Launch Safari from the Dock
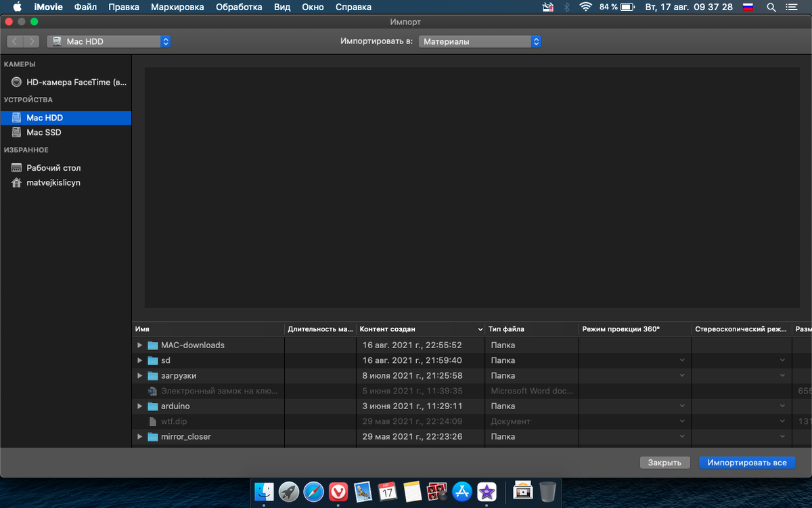 (313, 491)
